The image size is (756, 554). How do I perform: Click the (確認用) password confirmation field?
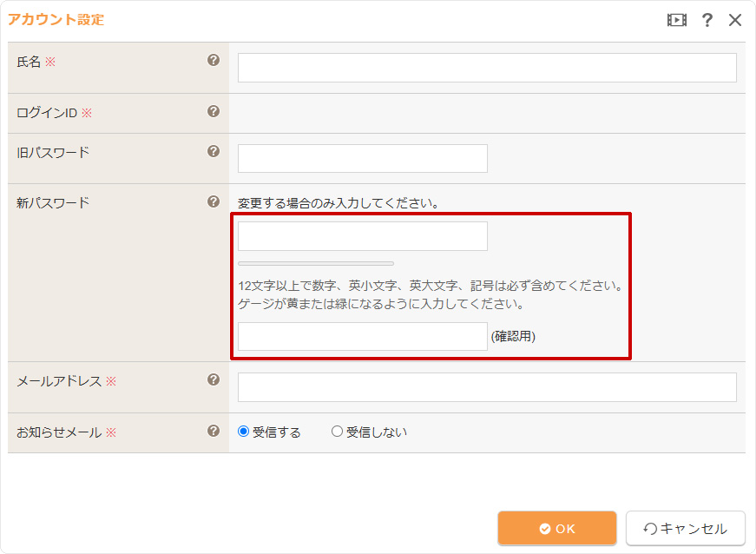click(x=362, y=336)
